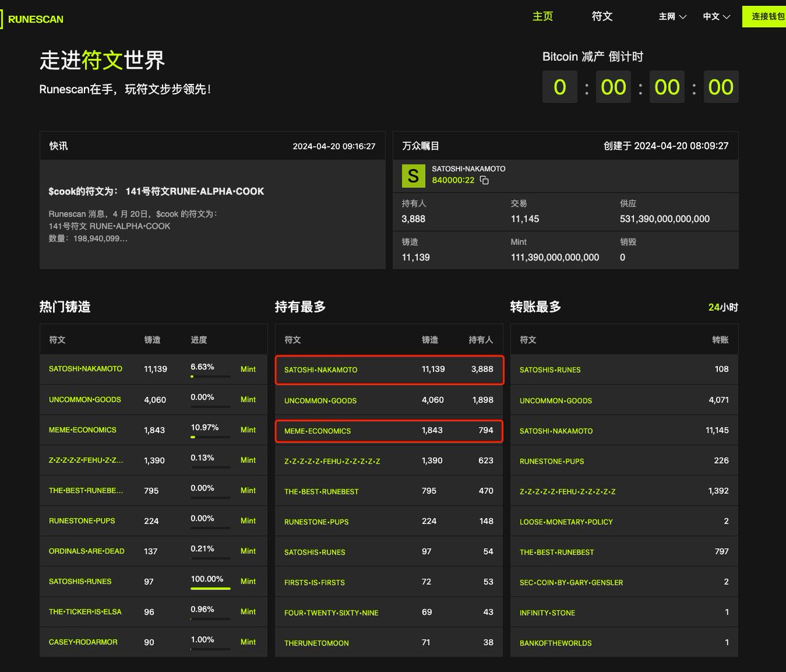Screen dimensions: 786x672
Task: Mint SATOSHIS•RUNES rune
Action: coord(248,582)
